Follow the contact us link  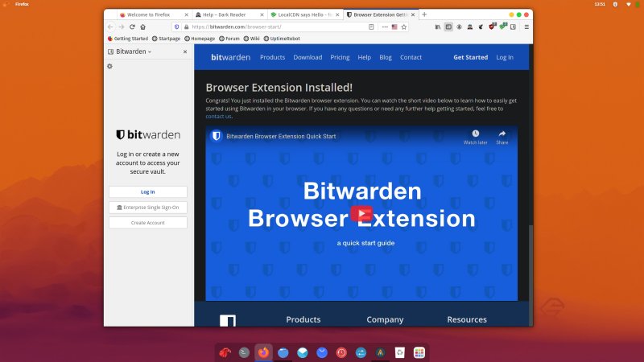click(x=218, y=116)
